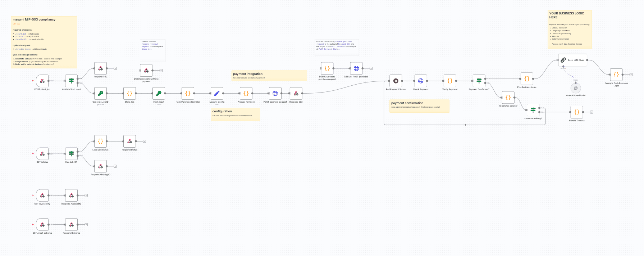Open the OpenAI Chat Model sub-node
The width and height of the screenshot is (644, 256).
pyautogui.click(x=576, y=88)
